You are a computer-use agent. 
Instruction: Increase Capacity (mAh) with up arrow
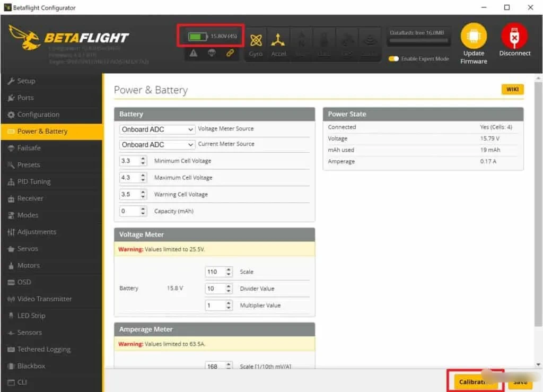[x=143, y=209]
